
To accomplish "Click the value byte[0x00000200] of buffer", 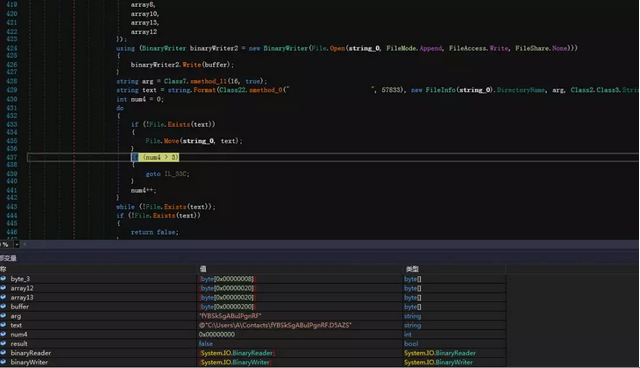I will tap(227, 306).
